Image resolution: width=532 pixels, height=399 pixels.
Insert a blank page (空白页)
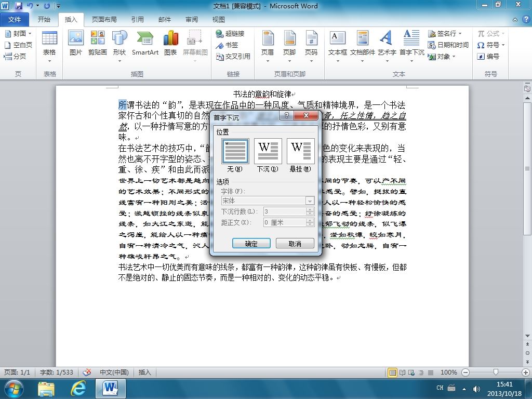(18, 45)
